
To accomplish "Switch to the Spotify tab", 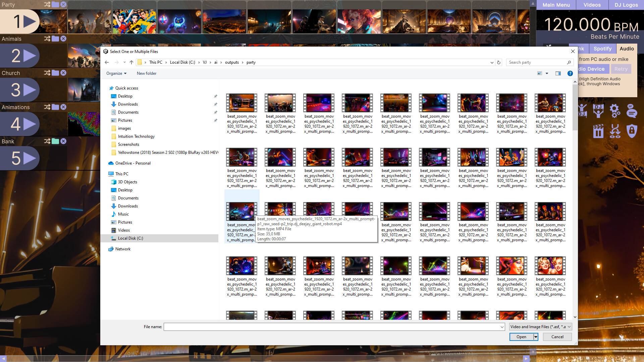I will tap(603, 49).
